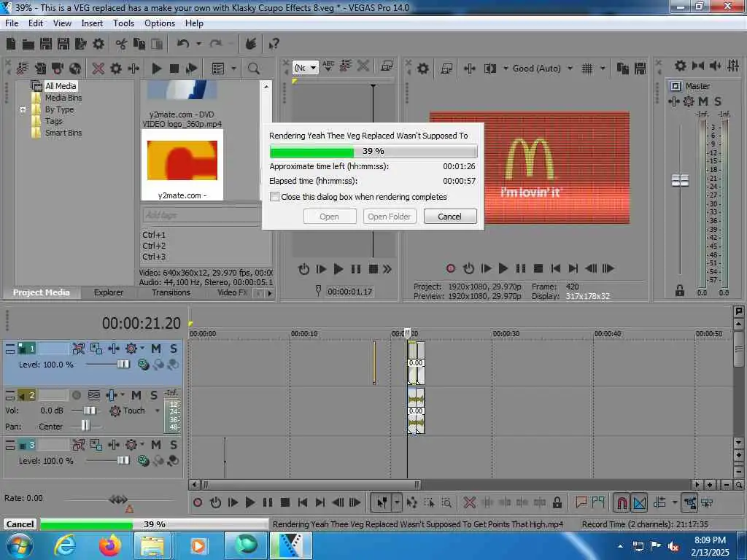The width and height of the screenshot is (747, 560).
Task: Click the Overlays grid icon in preview
Action: [587, 69]
